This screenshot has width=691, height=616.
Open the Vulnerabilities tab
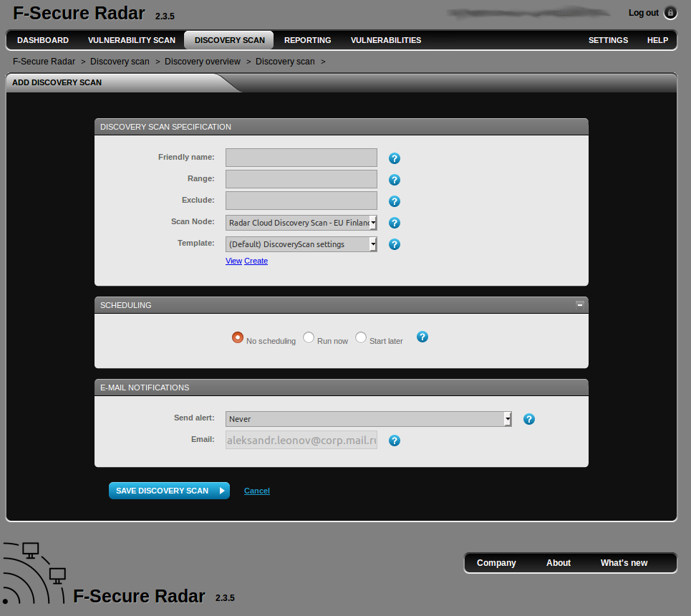pos(386,40)
